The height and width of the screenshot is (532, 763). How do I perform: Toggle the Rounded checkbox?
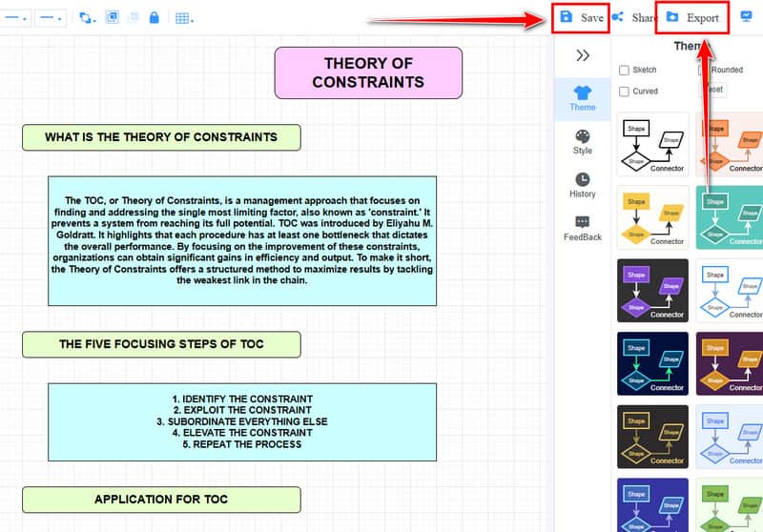pos(703,70)
